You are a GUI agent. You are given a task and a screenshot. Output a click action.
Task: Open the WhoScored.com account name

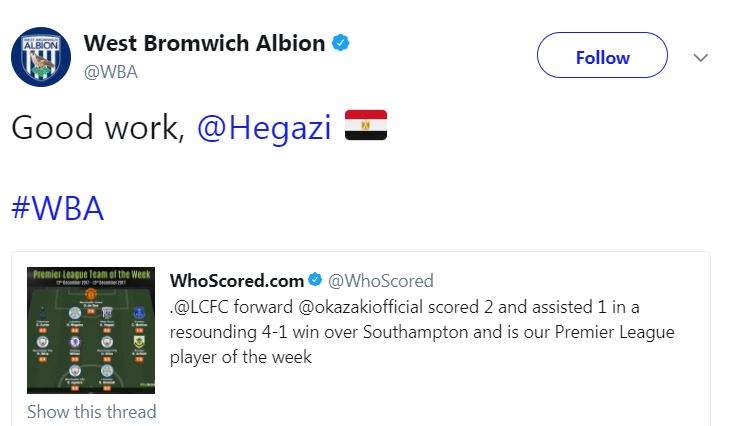pos(236,281)
